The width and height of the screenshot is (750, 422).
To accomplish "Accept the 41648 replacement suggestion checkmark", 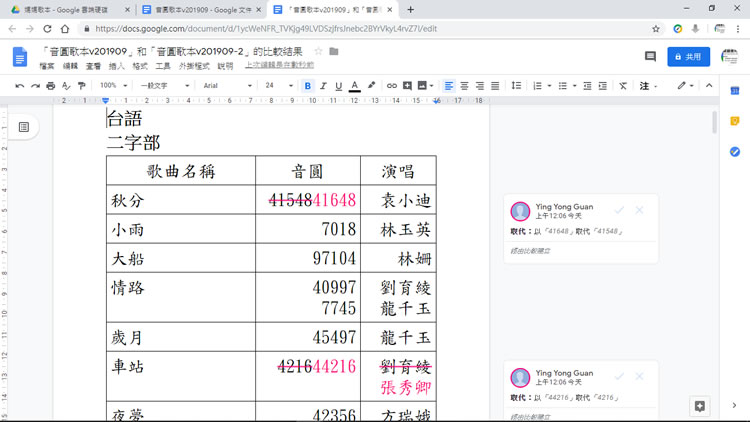I will tap(619, 210).
